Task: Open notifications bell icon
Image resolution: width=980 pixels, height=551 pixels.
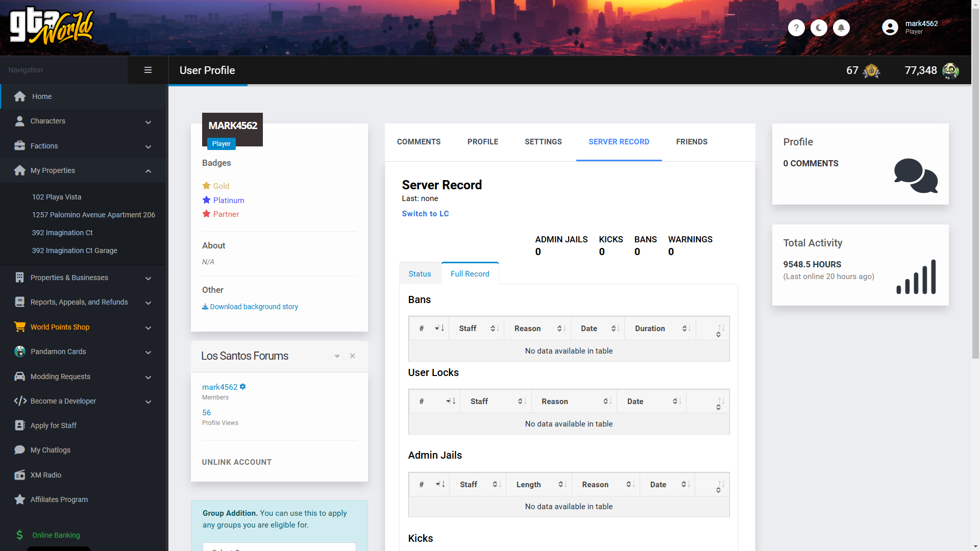Action: (841, 28)
